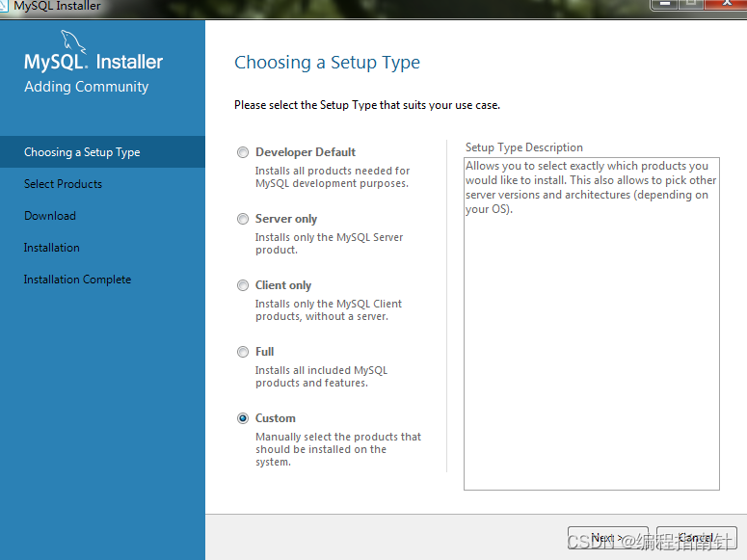Click the 'Client only' label text
This screenshot has height=560, width=747.
tap(283, 285)
